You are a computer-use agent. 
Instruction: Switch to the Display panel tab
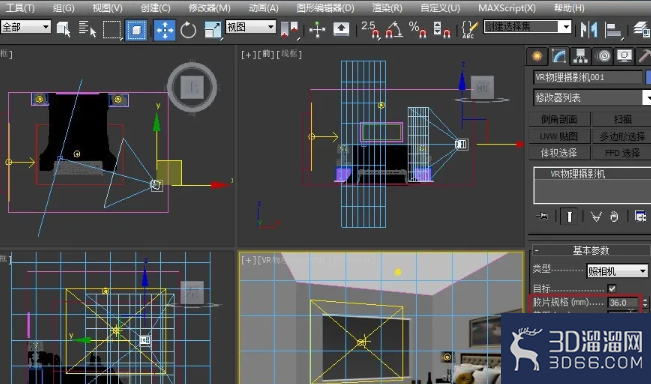click(x=624, y=56)
